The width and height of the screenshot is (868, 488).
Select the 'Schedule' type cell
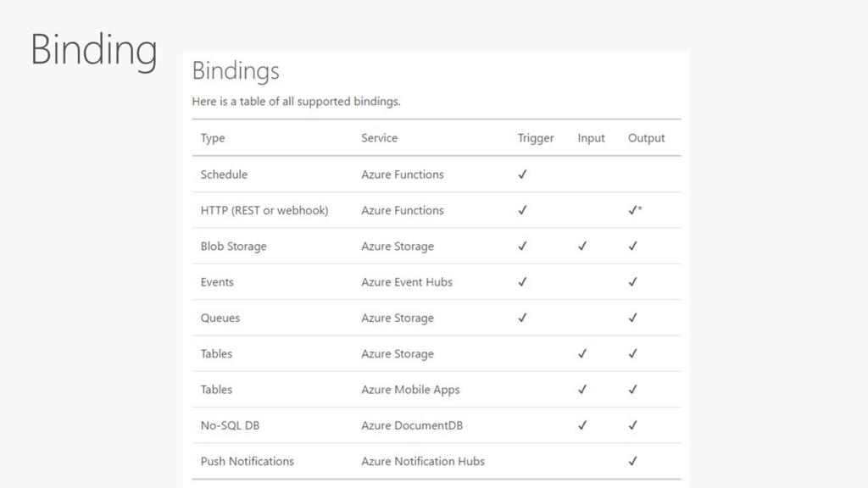[x=224, y=175]
